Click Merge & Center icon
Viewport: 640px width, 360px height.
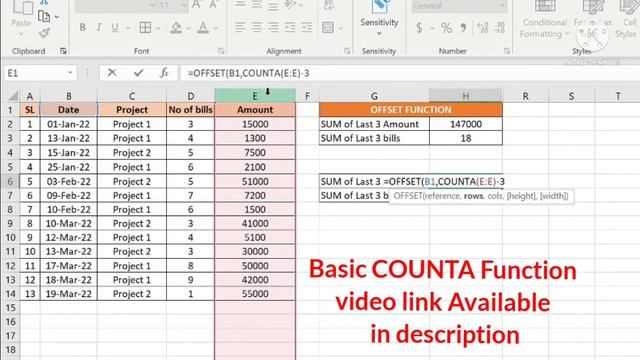pyautogui.click(x=328, y=28)
